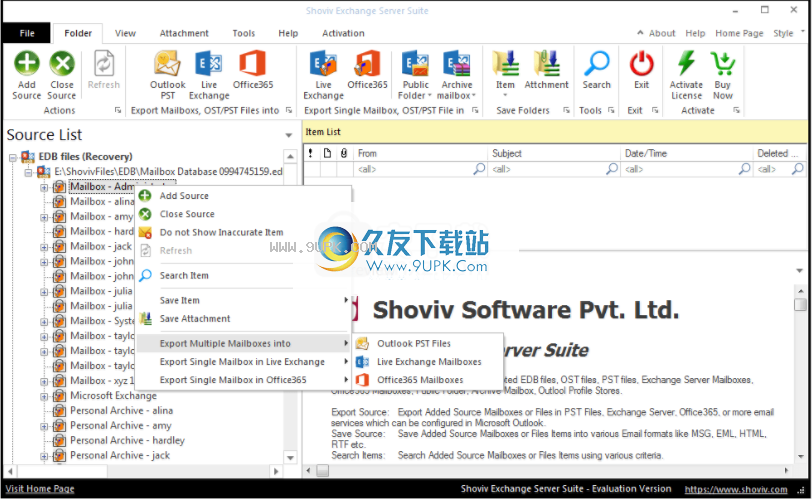Choose Save Attachment in context menu
Screen dimensions: 812x499
tap(242, 318)
